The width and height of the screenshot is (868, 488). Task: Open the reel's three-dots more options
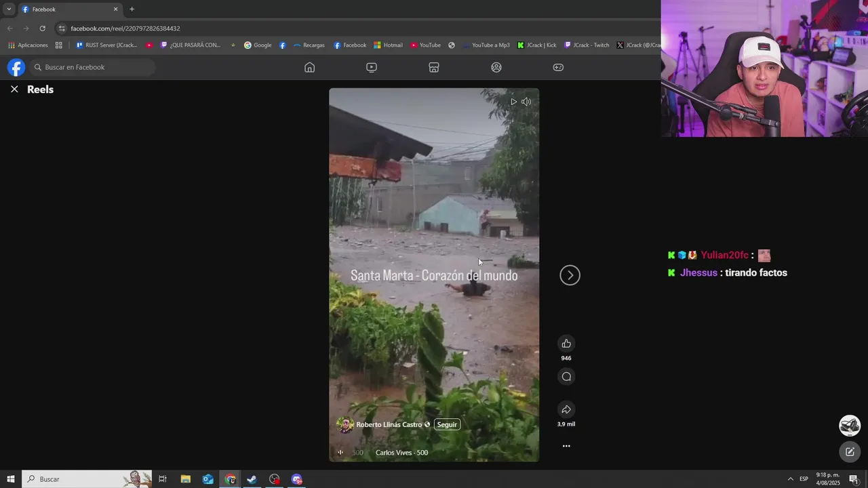point(566,446)
